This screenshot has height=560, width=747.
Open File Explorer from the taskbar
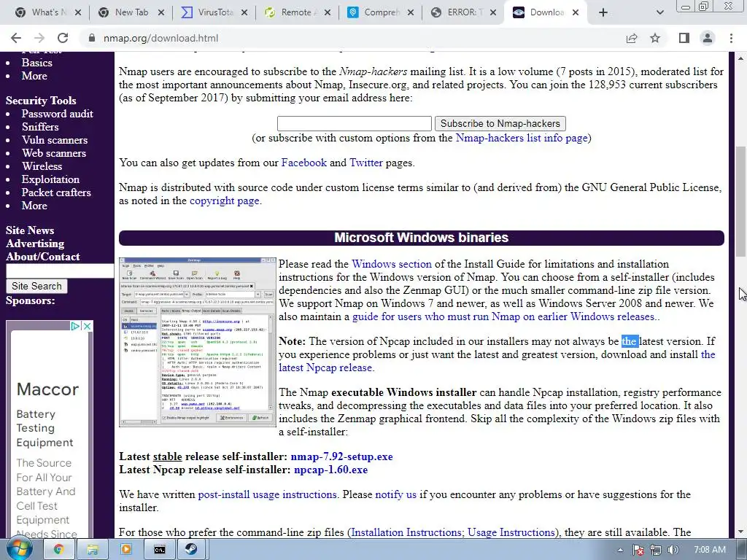point(93,550)
